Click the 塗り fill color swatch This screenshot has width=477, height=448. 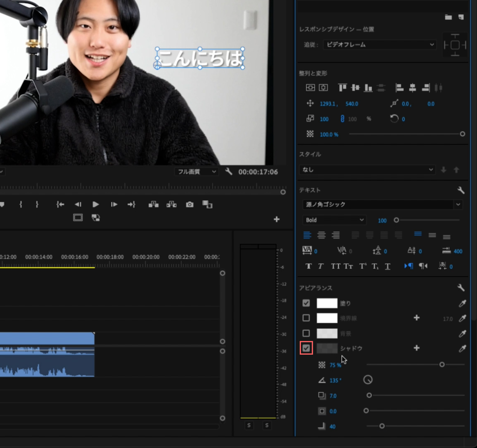tap(327, 303)
